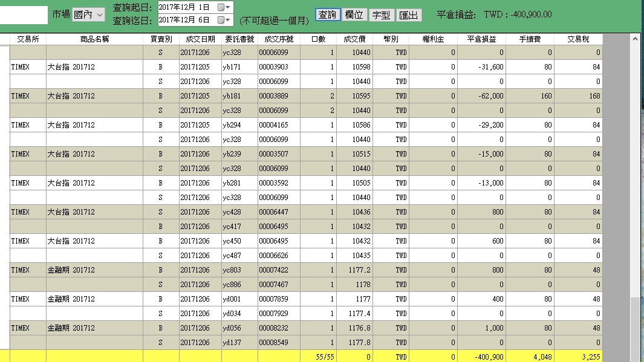
Task: Click the price 10505 cell
Action: click(x=354, y=183)
